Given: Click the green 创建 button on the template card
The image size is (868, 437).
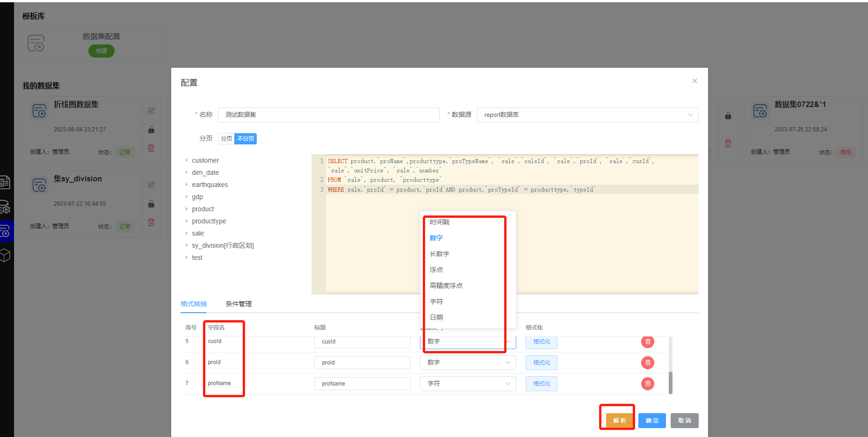Looking at the screenshot, I should pos(101,51).
